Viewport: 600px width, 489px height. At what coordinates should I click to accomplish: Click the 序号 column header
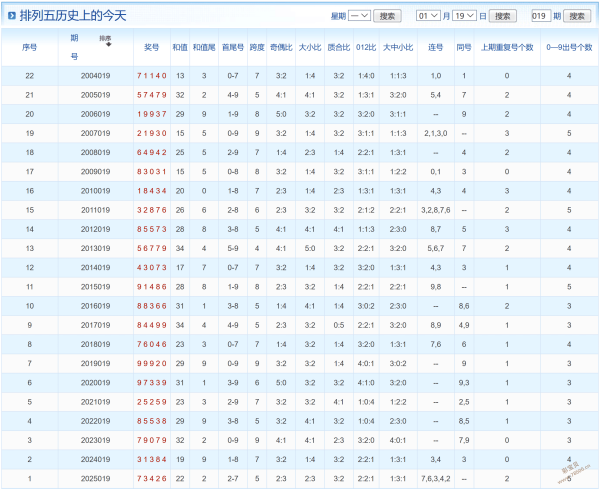point(30,47)
